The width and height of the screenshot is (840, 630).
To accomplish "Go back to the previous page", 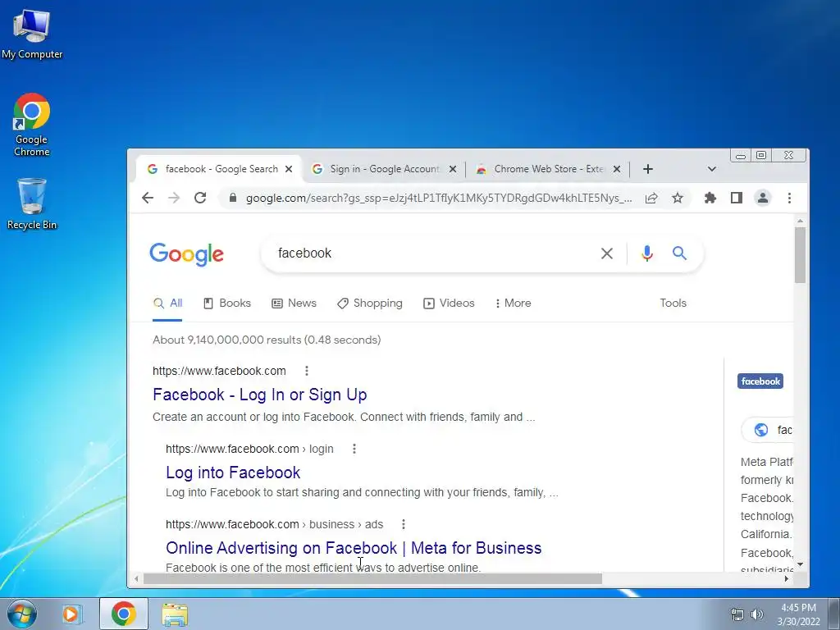I will pos(148,199).
